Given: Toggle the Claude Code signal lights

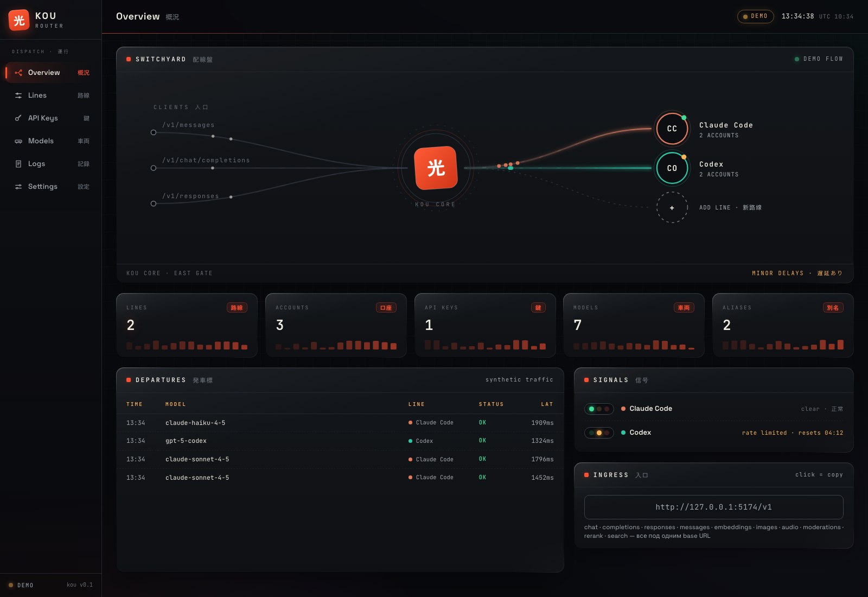Looking at the screenshot, I should point(599,409).
